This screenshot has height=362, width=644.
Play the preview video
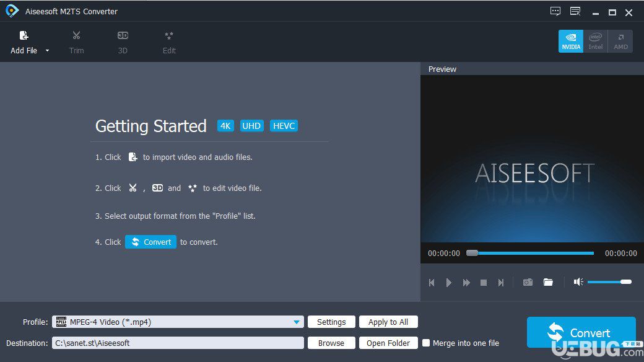coord(449,283)
